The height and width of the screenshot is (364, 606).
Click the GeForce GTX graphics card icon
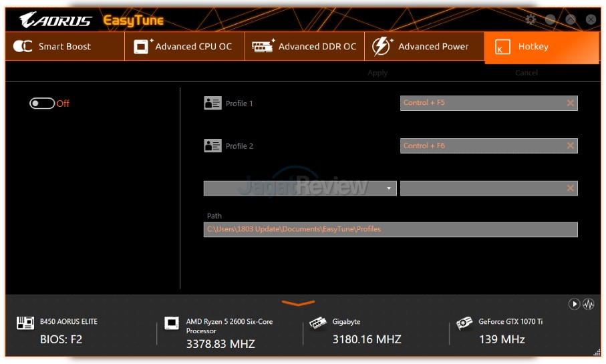464,323
